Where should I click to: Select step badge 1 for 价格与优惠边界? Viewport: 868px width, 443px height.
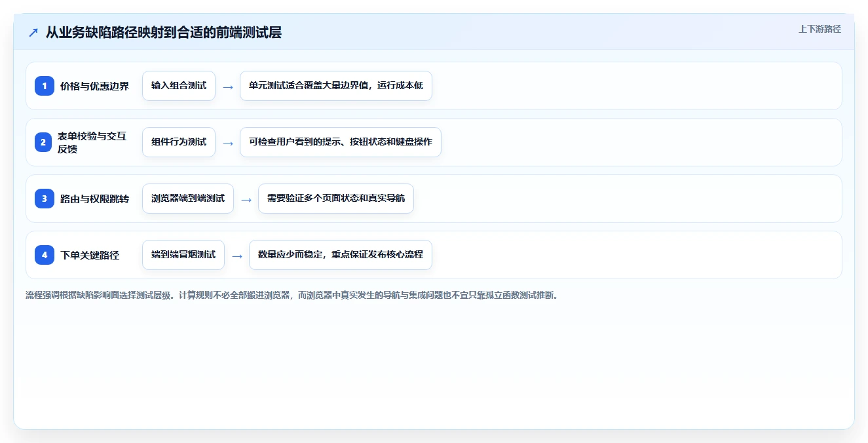tap(45, 86)
